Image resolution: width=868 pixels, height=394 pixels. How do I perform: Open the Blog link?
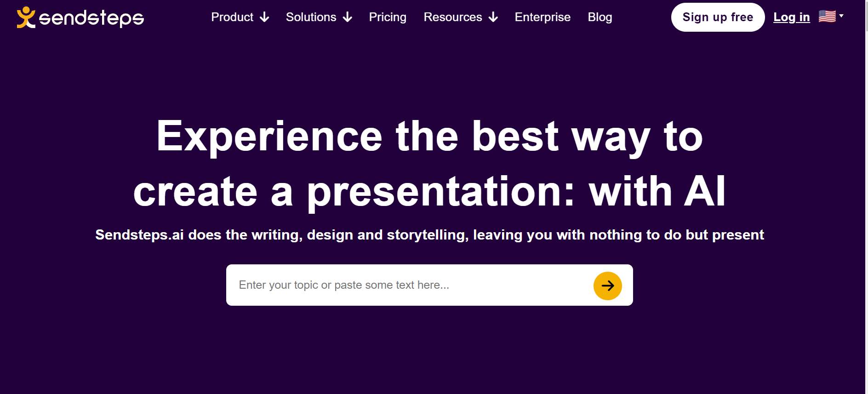[600, 17]
